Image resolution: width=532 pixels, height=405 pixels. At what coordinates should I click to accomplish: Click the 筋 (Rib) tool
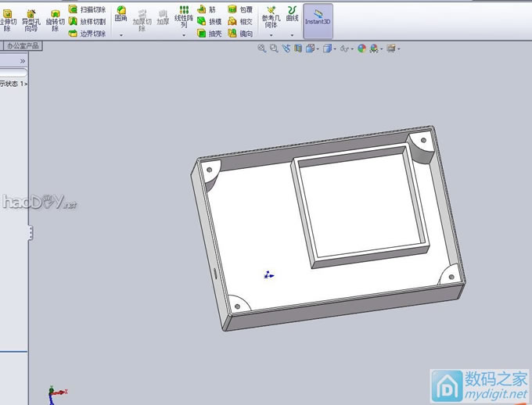coord(207,9)
